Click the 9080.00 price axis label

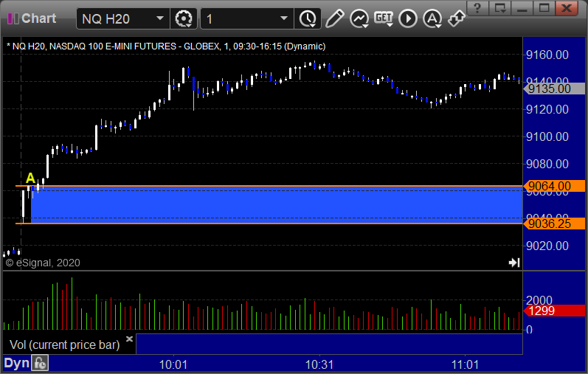547,164
